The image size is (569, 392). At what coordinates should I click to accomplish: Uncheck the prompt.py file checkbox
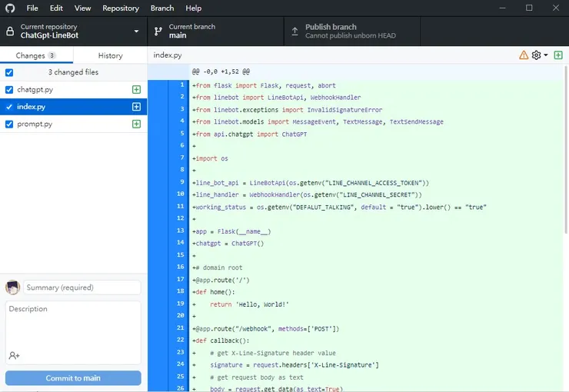point(9,124)
